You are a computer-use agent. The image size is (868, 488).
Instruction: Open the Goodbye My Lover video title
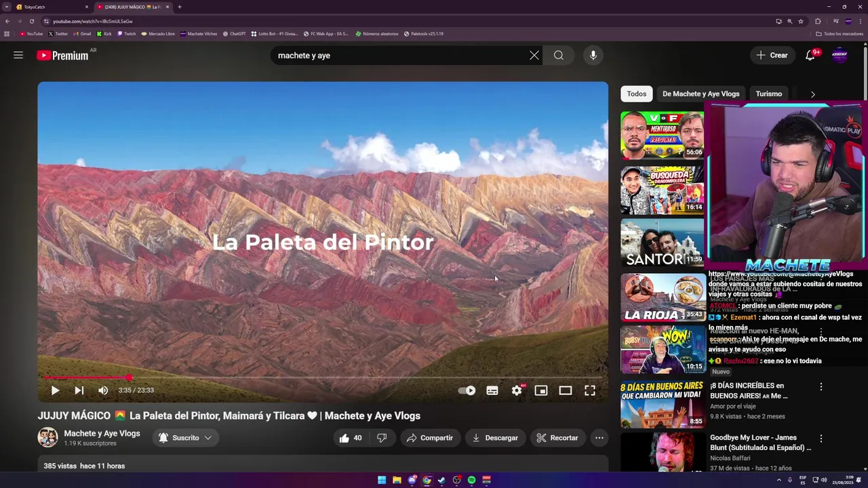click(760, 443)
